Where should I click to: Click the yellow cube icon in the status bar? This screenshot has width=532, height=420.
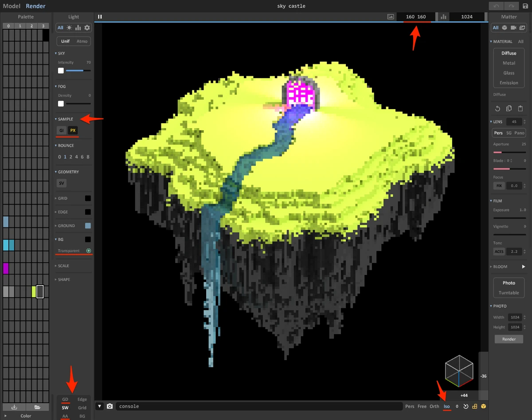click(x=483, y=406)
